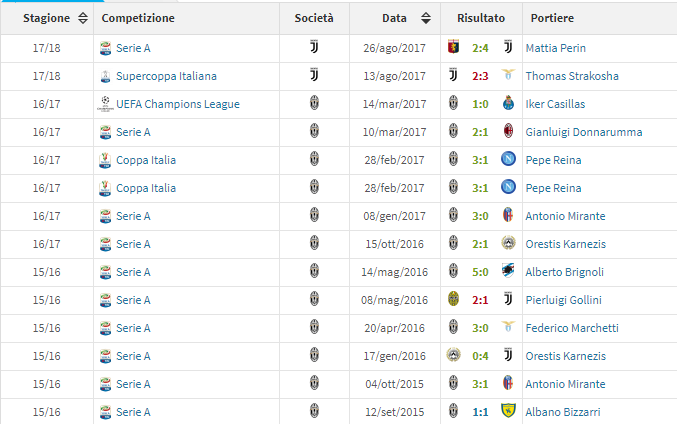Click Supercoppa Italiana competition logo icon
Viewport: 677px width, 424px height.
(105, 76)
